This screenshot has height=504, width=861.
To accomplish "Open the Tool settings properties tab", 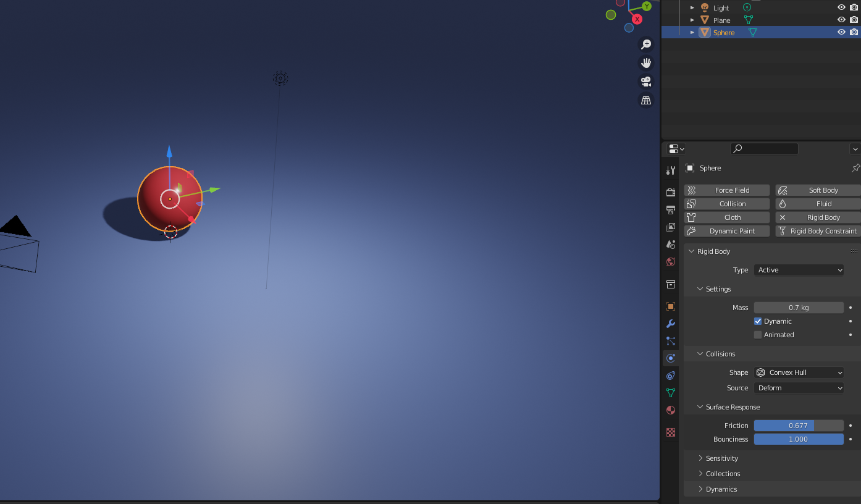I will [671, 170].
